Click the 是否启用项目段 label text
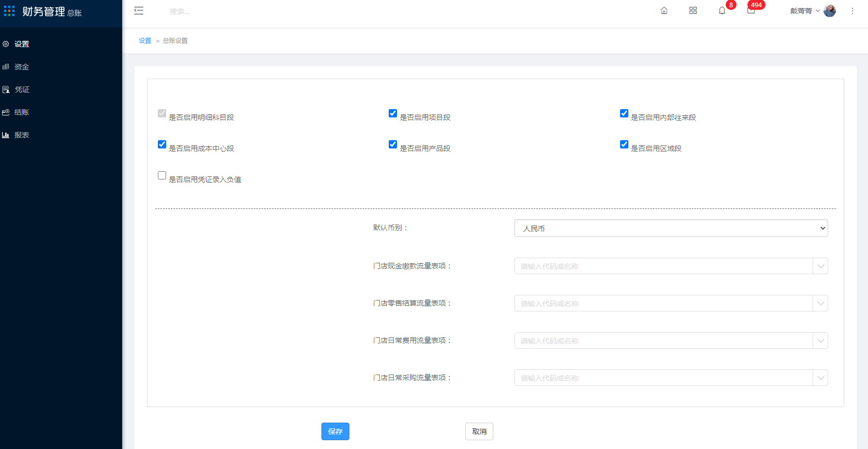The image size is (868, 449). click(425, 117)
